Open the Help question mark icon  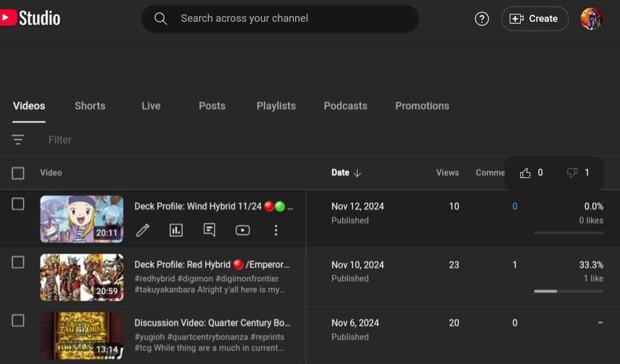coord(482,19)
